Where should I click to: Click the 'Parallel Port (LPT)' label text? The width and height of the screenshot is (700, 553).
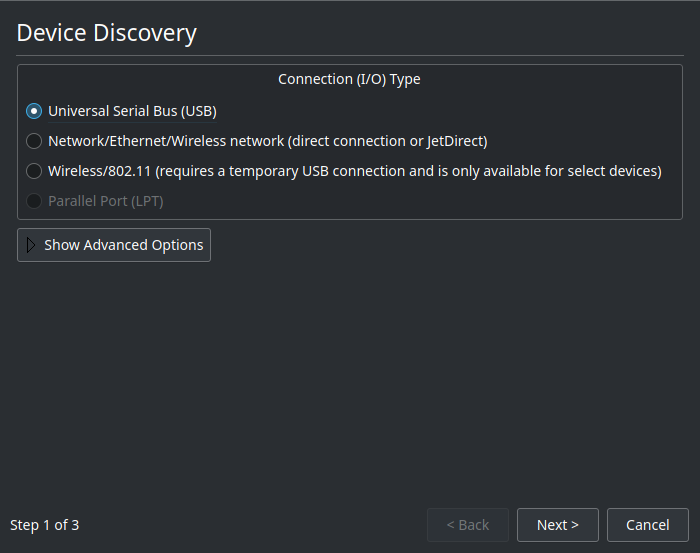pos(105,201)
